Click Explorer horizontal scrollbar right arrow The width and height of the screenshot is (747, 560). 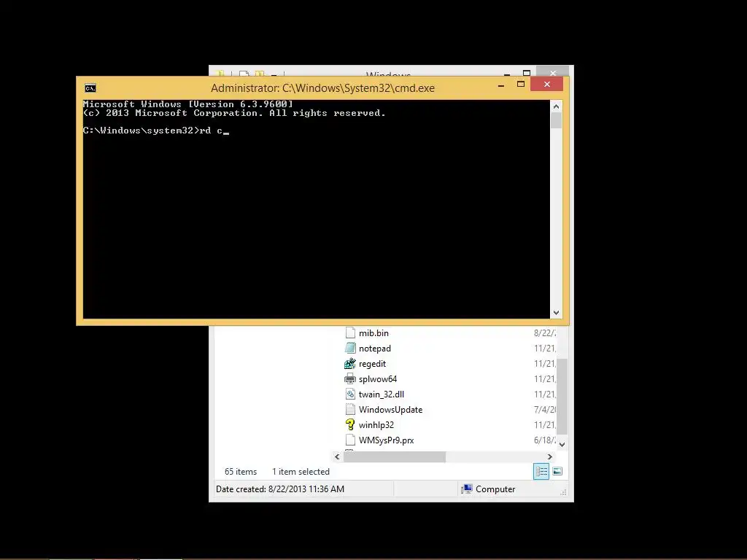click(550, 456)
